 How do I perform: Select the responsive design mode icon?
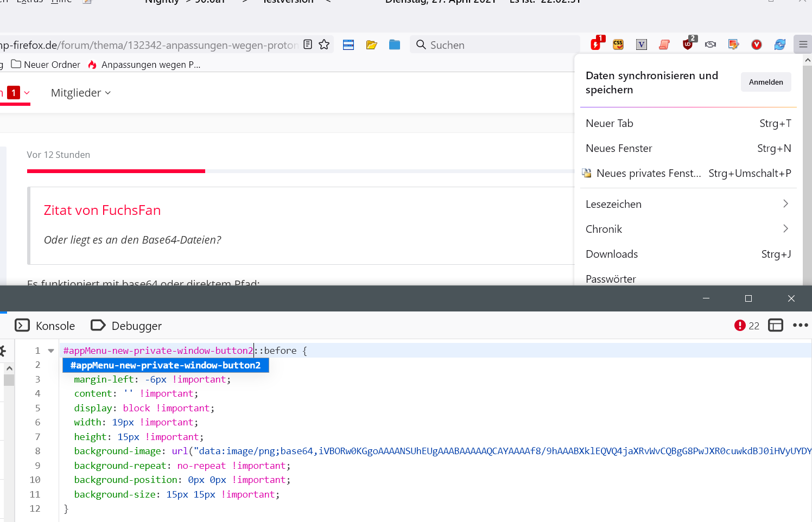coord(776,326)
